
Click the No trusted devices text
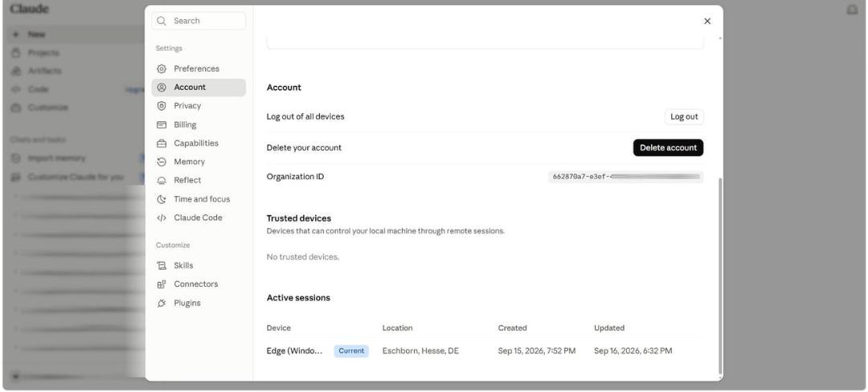click(x=303, y=257)
